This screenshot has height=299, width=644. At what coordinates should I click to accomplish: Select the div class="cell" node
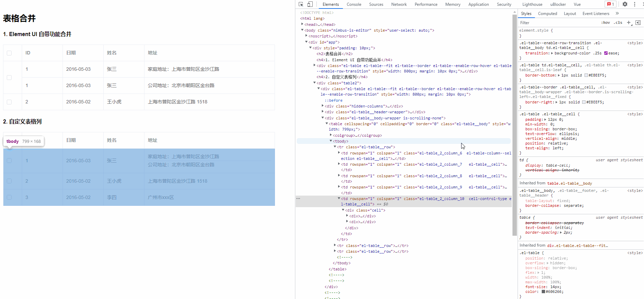click(x=365, y=210)
